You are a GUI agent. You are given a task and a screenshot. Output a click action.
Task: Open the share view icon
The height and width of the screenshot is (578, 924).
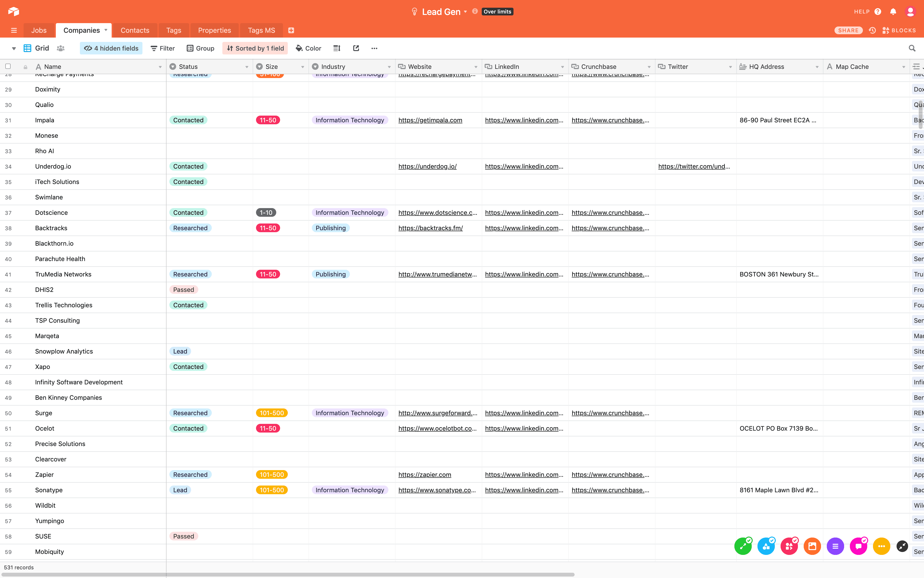point(356,48)
